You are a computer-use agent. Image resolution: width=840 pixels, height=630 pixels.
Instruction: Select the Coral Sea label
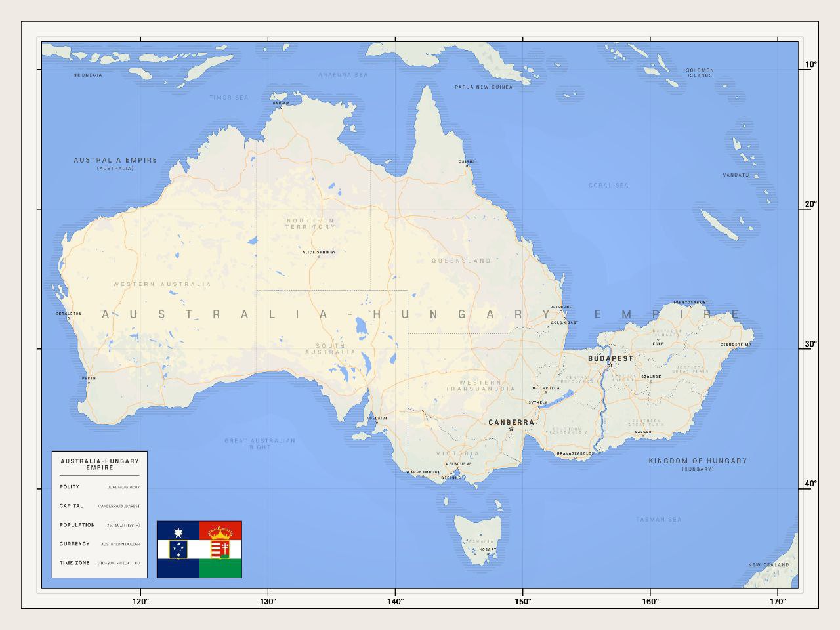pyautogui.click(x=608, y=185)
